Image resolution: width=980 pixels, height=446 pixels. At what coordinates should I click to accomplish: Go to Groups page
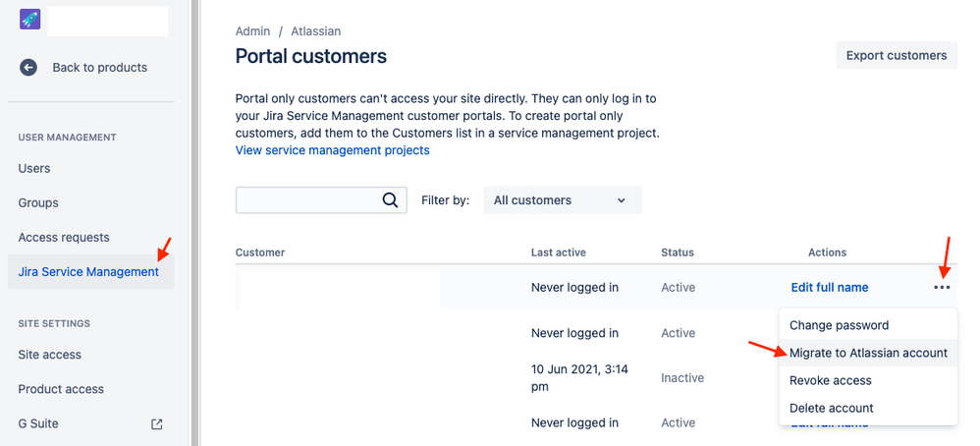[x=38, y=202]
